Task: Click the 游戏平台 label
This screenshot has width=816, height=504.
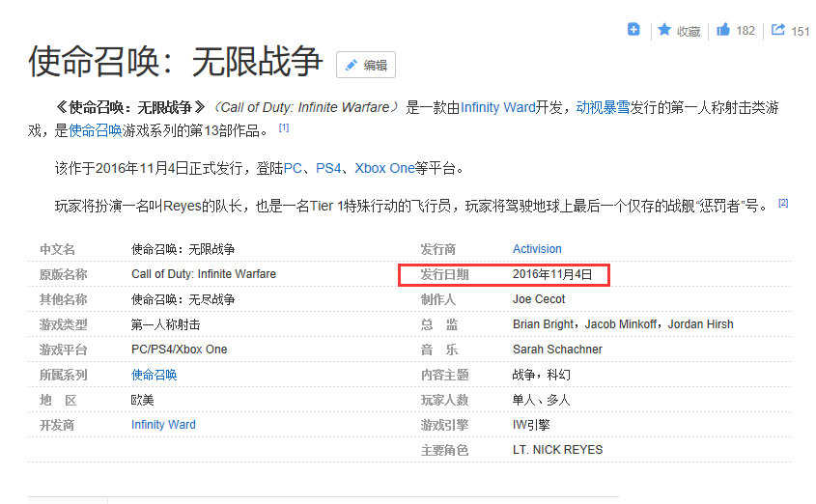Action: click(x=64, y=350)
